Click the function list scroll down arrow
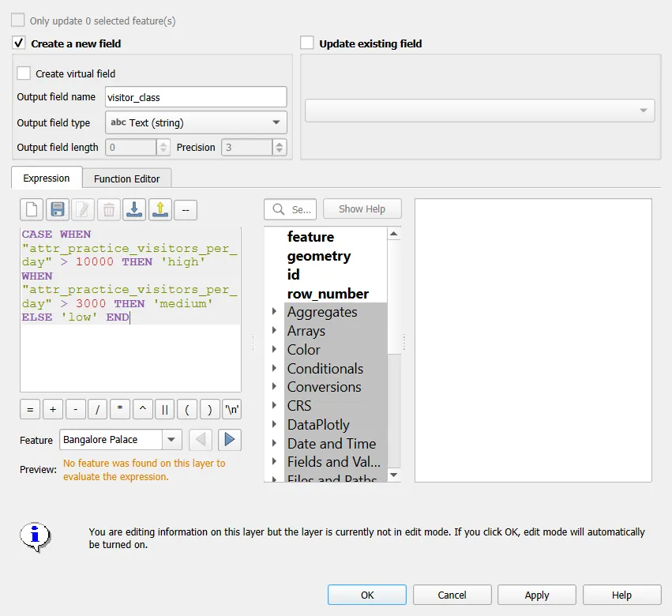The width and height of the screenshot is (672, 616). pyautogui.click(x=394, y=475)
